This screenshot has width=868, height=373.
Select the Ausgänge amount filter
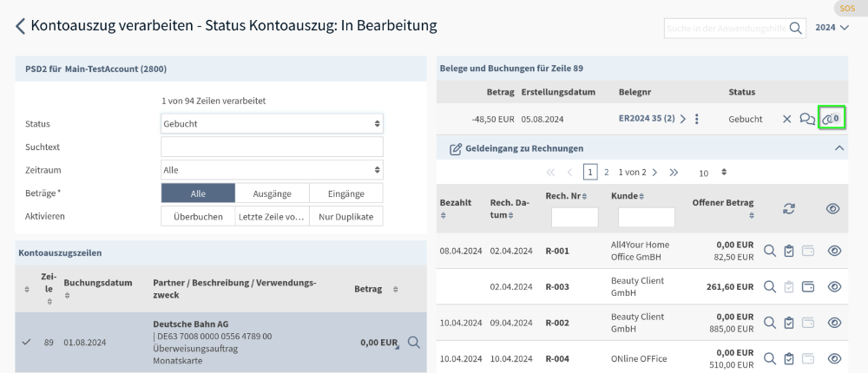[x=272, y=193]
